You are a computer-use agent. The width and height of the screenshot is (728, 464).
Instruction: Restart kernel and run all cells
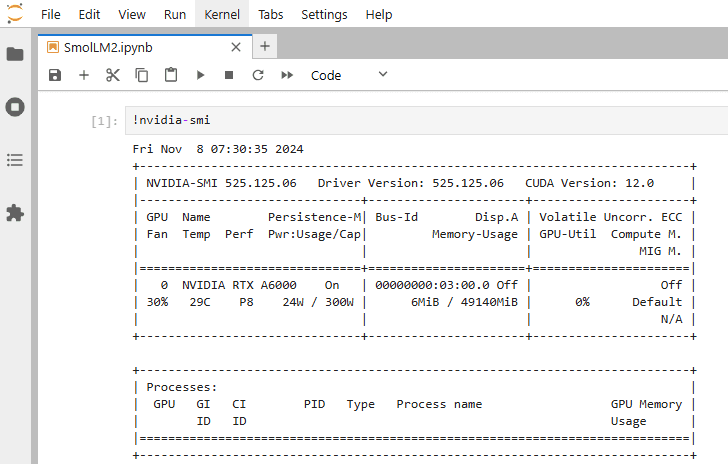287,75
